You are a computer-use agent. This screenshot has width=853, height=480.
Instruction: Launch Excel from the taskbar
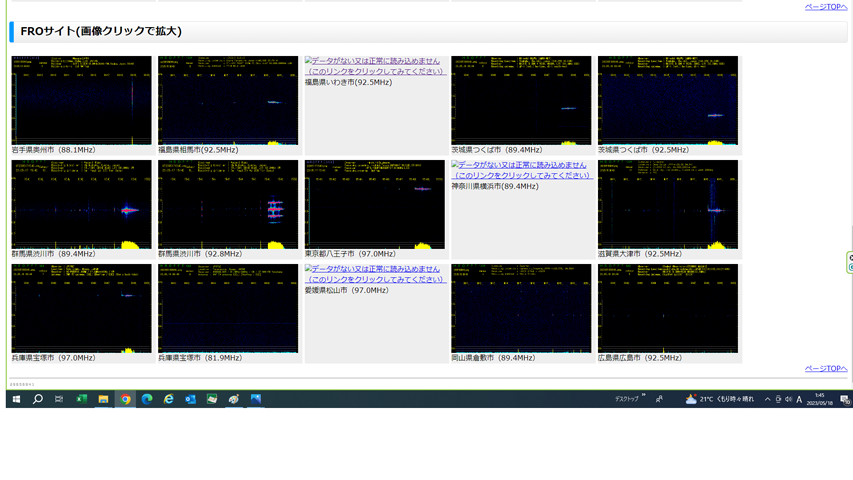coord(81,399)
